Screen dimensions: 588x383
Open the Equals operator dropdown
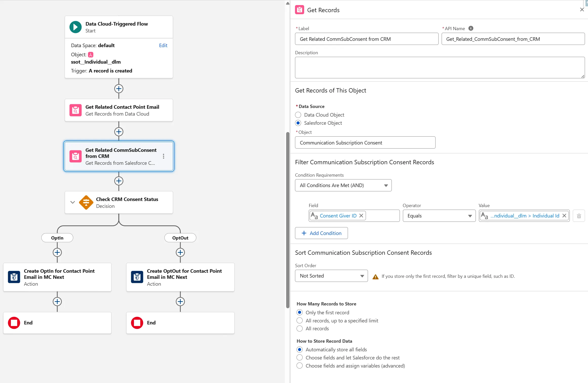pyautogui.click(x=439, y=216)
